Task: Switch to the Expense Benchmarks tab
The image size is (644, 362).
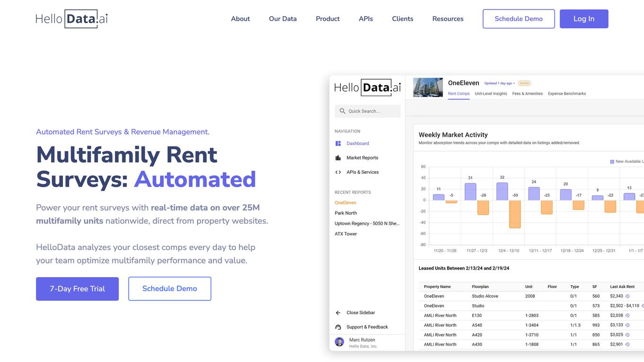Action: 567,94
